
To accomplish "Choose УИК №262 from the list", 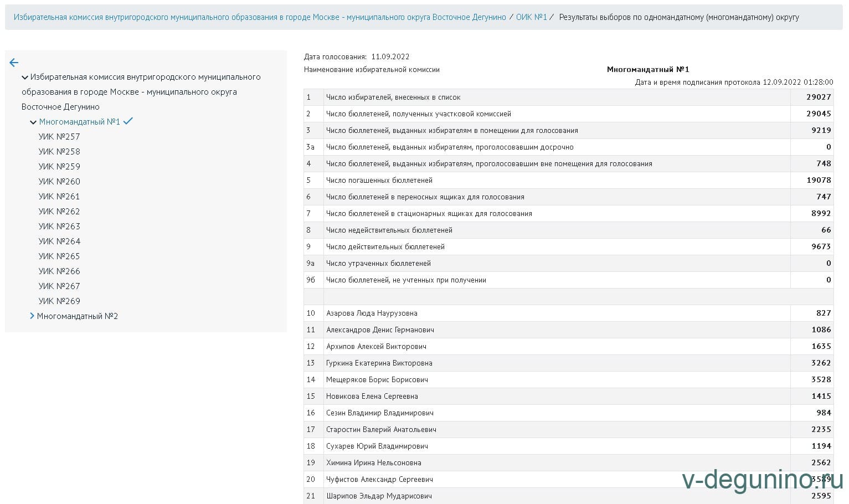I will point(59,212).
